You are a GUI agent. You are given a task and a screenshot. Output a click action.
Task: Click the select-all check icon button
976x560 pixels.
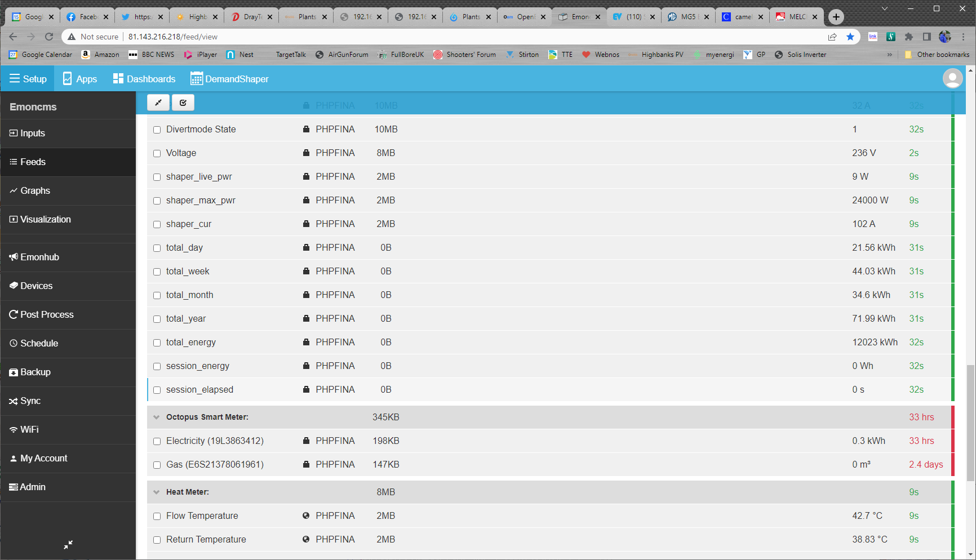[x=183, y=103]
